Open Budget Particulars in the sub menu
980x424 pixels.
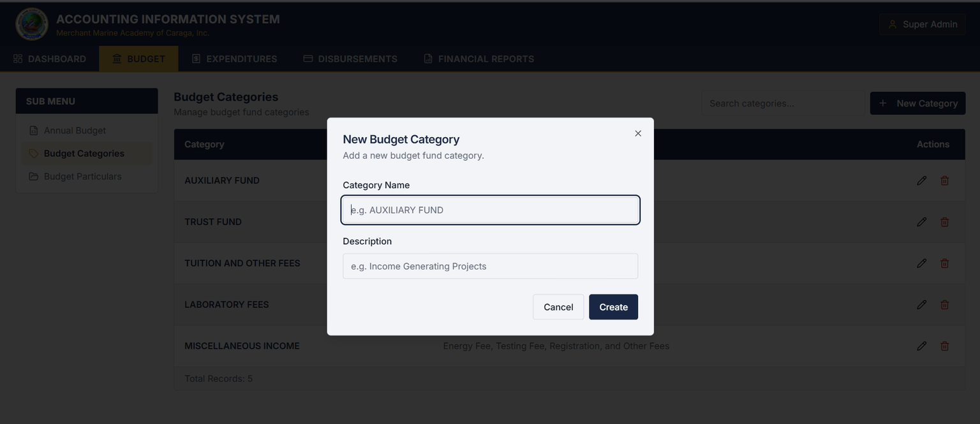click(87, 177)
